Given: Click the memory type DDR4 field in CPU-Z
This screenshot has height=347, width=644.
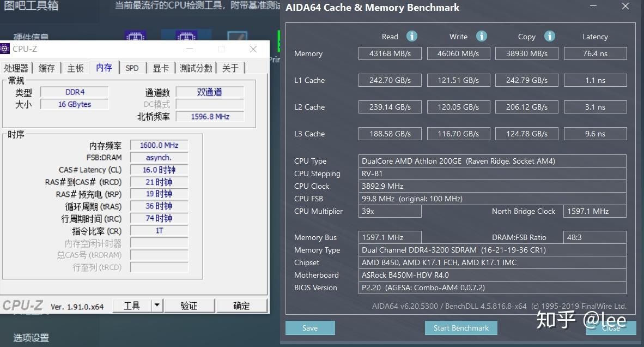Looking at the screenshot, I should [x=75, y=92].
